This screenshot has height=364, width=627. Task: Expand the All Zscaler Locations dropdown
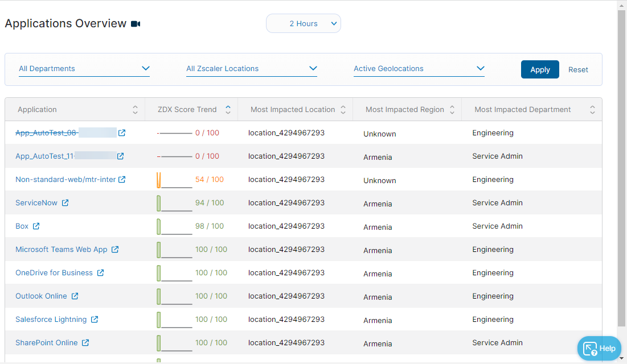tap(252, 69)
